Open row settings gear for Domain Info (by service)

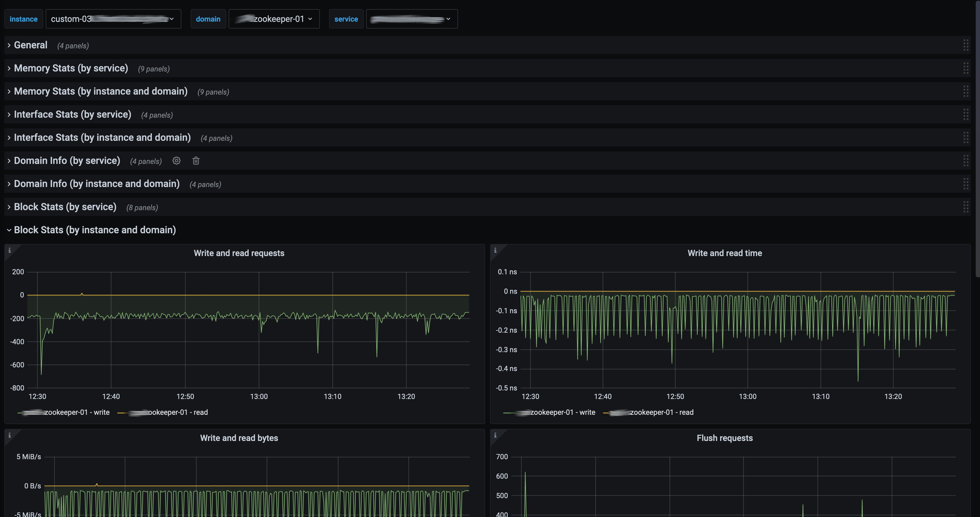[x=176, y=161]
